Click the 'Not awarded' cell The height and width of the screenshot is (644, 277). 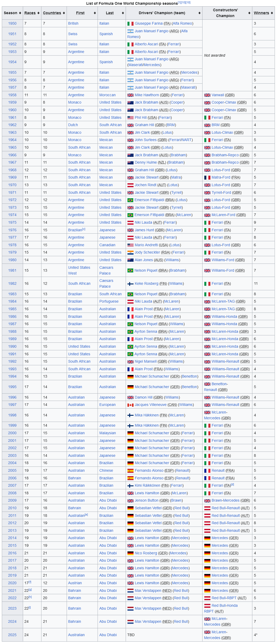pos(227,55)
